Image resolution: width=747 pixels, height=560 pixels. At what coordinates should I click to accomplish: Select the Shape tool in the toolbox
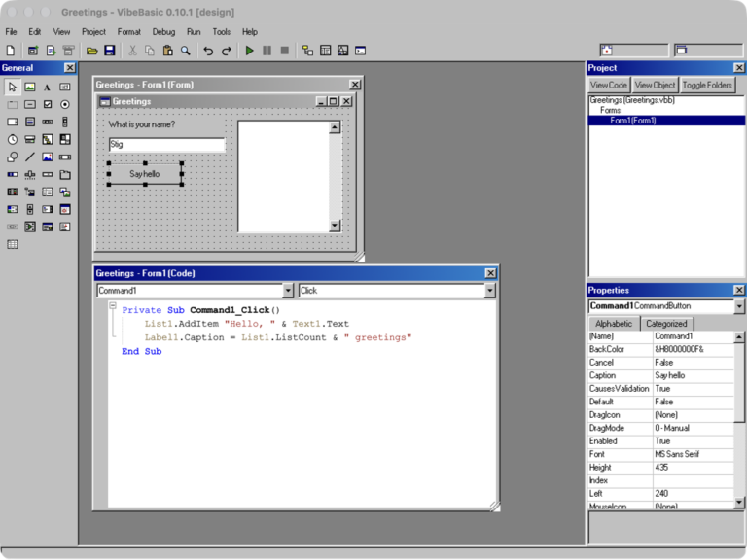(x=13, y=157)
